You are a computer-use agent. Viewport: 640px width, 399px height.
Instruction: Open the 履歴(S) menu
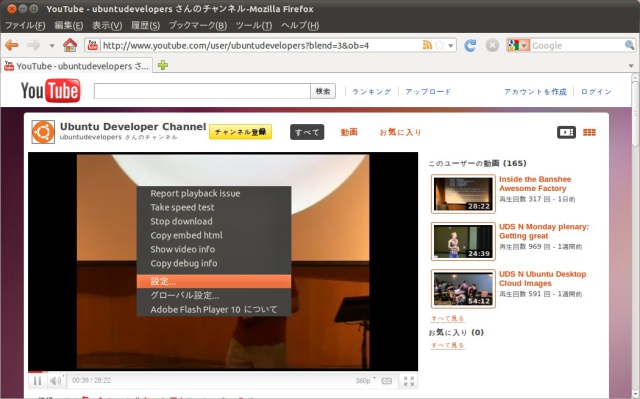(145, 25)
